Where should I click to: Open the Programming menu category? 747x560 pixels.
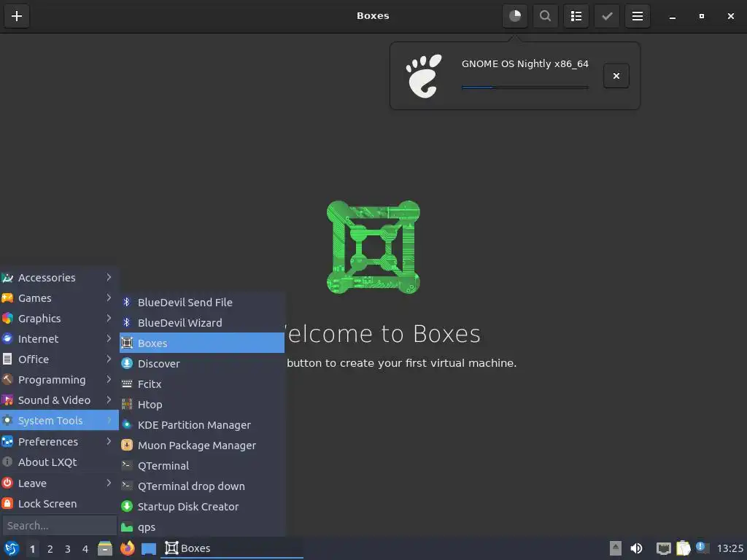(x=59, y=380)
